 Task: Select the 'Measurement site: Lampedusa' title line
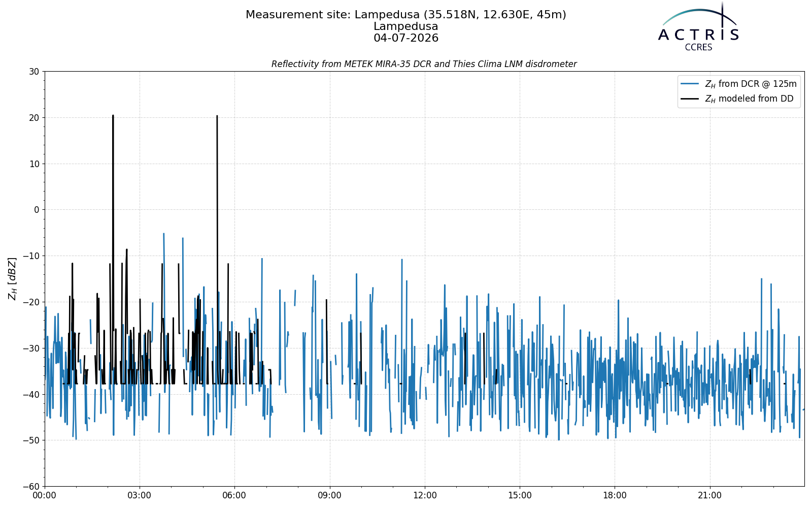pos(406,15)
